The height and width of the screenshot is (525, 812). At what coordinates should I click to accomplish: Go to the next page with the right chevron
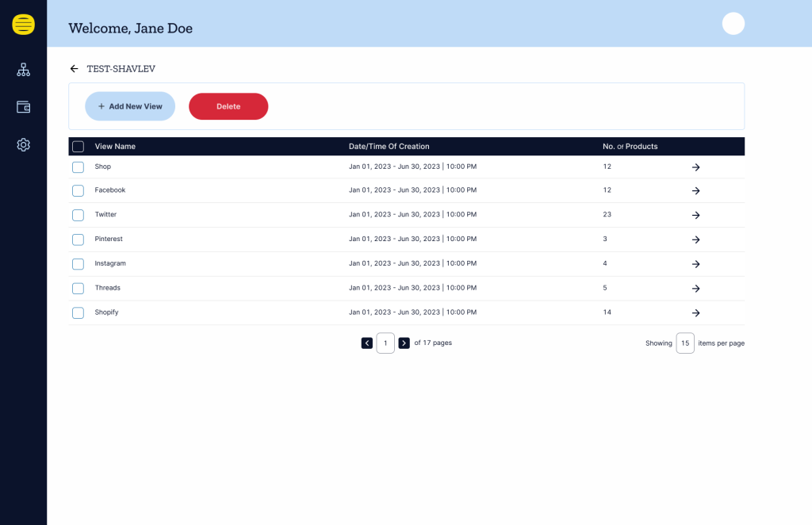(x=404, y=343)
